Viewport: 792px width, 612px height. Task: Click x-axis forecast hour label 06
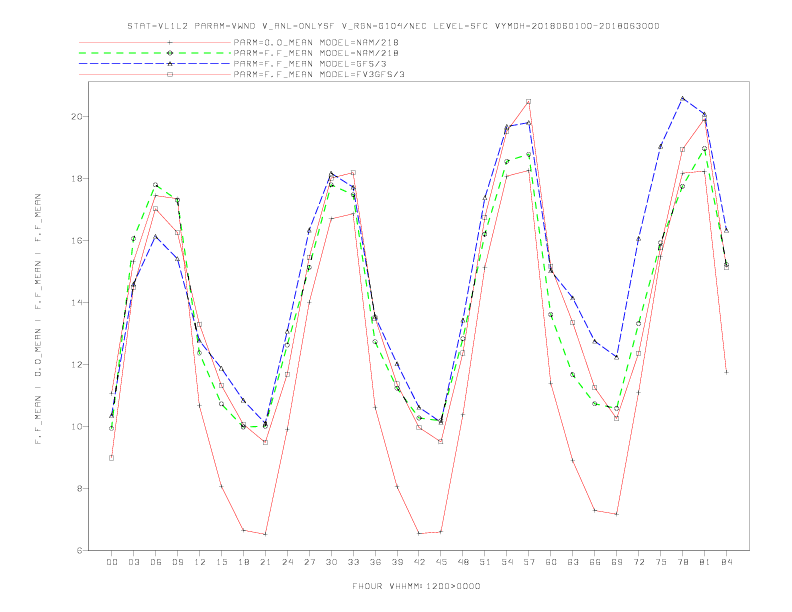(x=156, y=562)
